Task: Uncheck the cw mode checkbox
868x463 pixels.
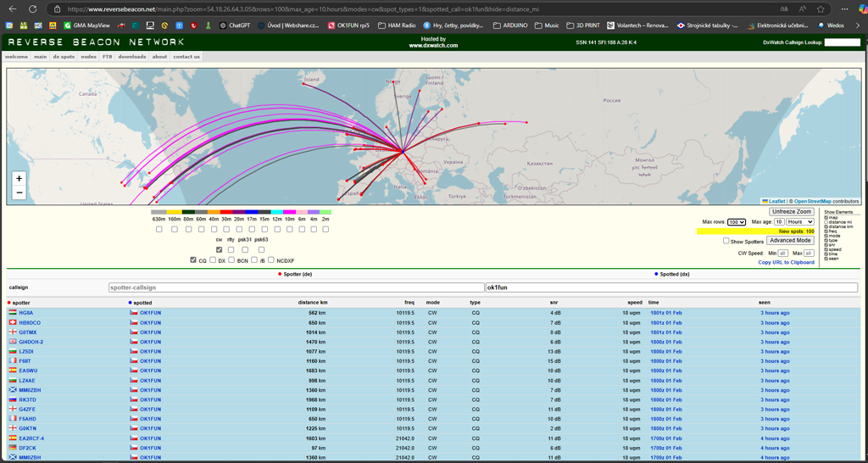Action: click(x=219, y=250)
